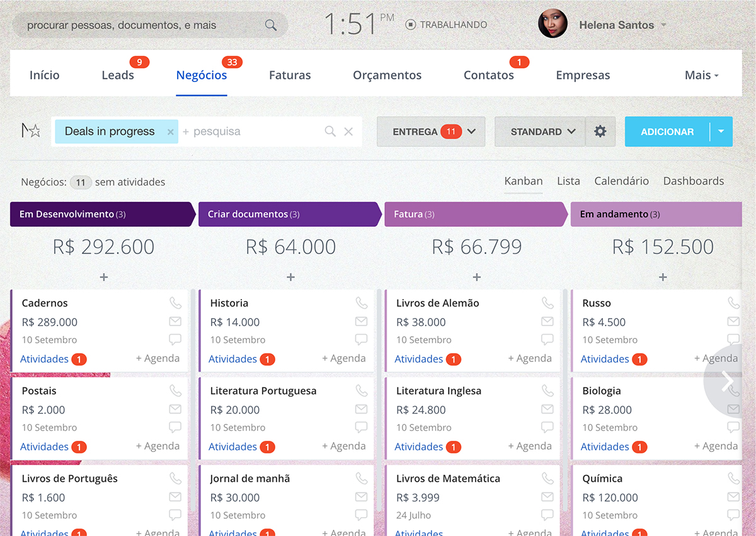Screen dimensions: 756x536
Task: Click the magnifier icon in the top search bar
Action: 271,25
